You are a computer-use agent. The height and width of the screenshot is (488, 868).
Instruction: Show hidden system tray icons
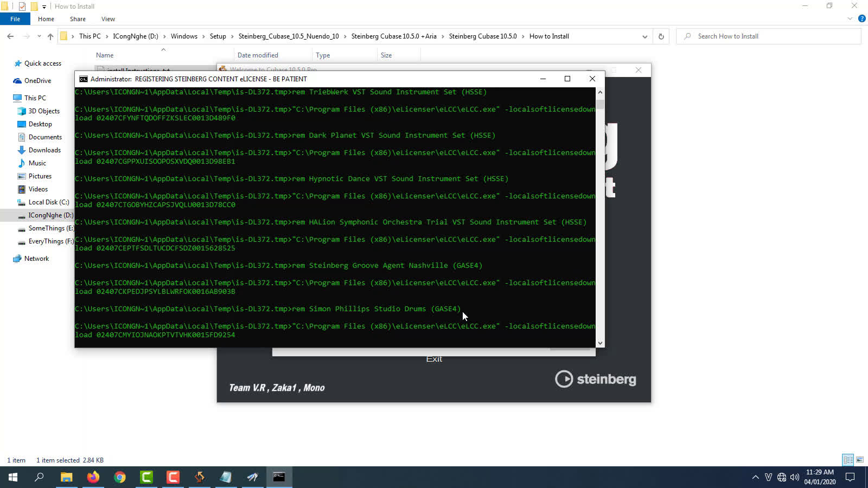coord(755,477)
